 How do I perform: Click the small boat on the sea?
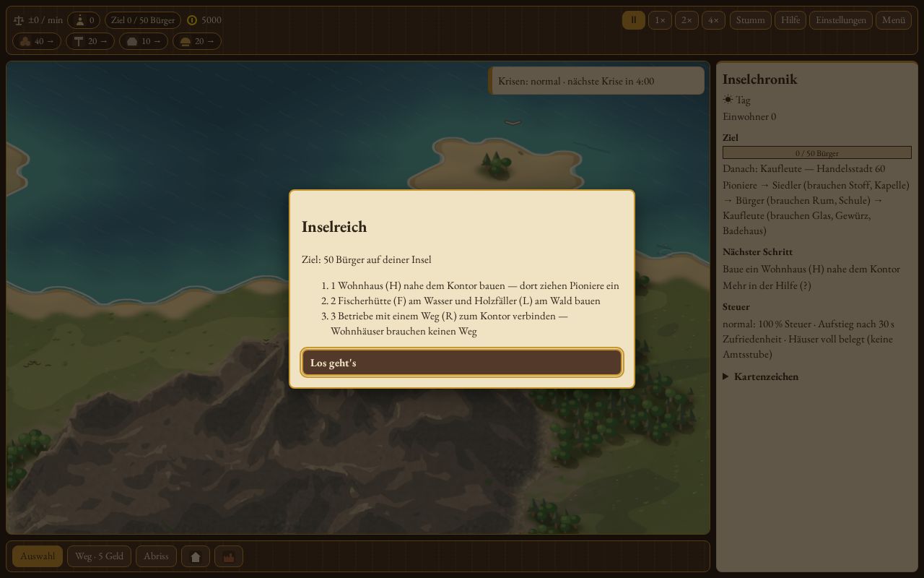(x=513, y=122)
